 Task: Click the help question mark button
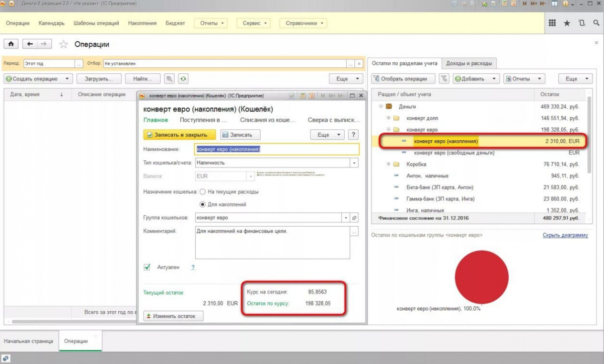(353, 135)
